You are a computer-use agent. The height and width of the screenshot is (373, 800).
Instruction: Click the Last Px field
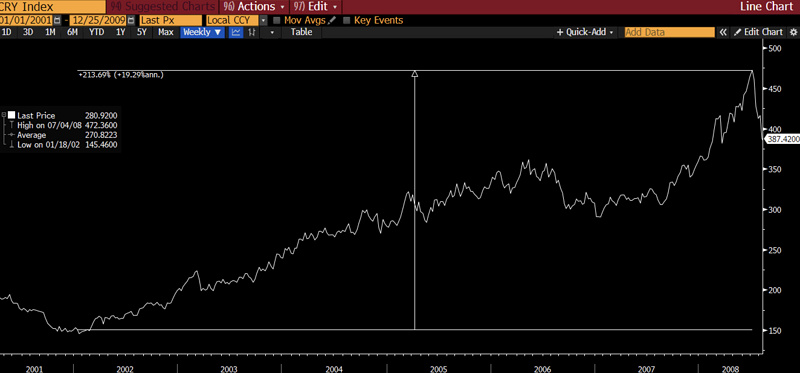171,20
